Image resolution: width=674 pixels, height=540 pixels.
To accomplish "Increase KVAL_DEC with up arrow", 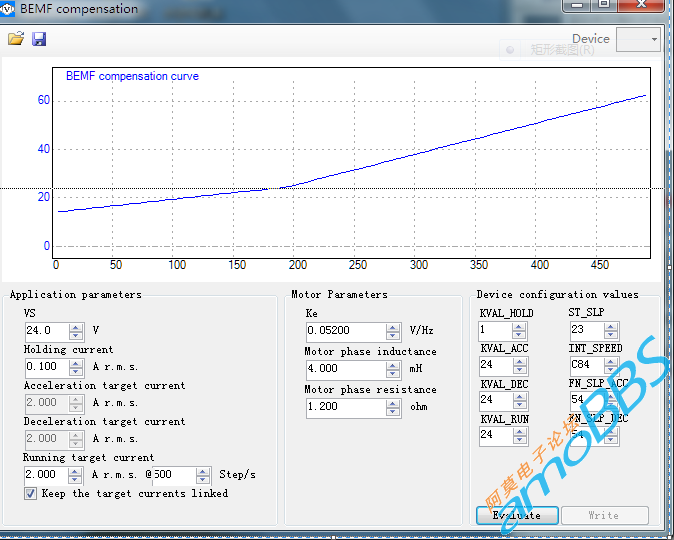I will [x=520, y=397].
